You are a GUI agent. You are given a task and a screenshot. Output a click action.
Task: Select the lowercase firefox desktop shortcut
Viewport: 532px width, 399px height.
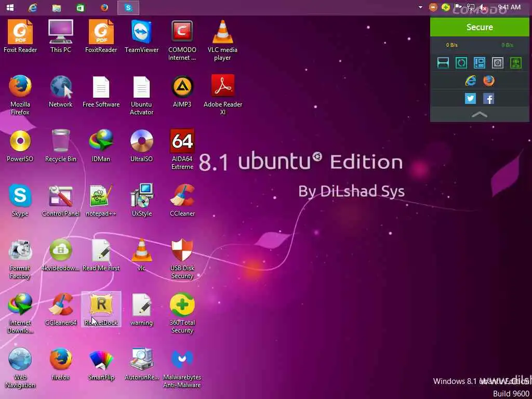click(61, 364)
